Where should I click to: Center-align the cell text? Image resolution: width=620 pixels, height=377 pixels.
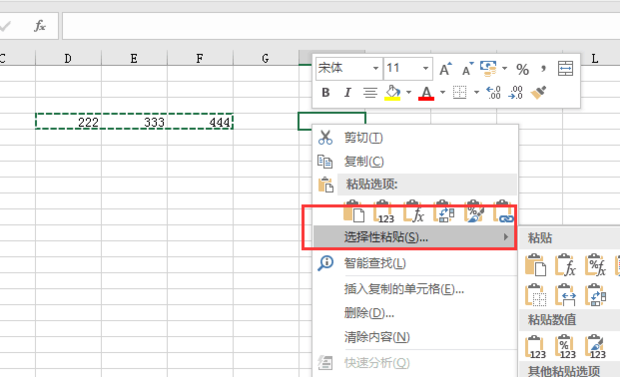[370, 93]
